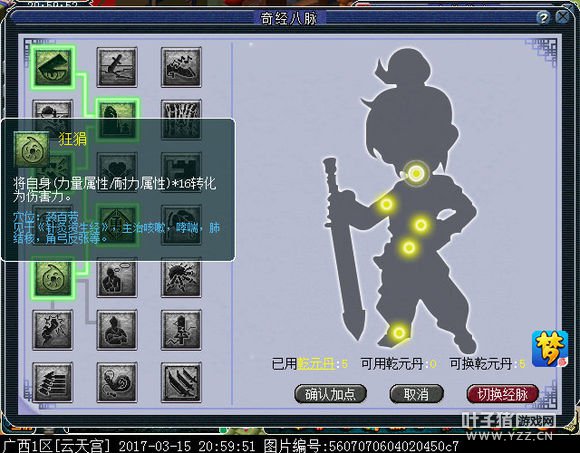Click the red 切换经脉 switch button

tap(502, 394)
